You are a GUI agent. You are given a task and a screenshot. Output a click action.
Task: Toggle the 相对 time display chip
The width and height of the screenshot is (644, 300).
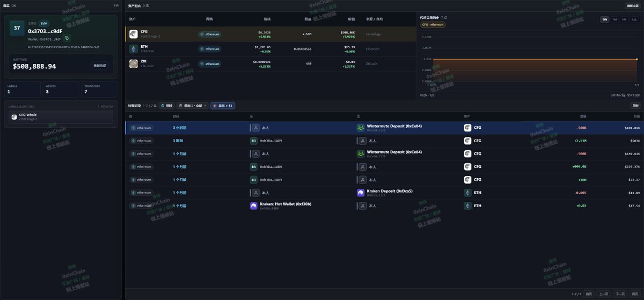pos(167,106)
